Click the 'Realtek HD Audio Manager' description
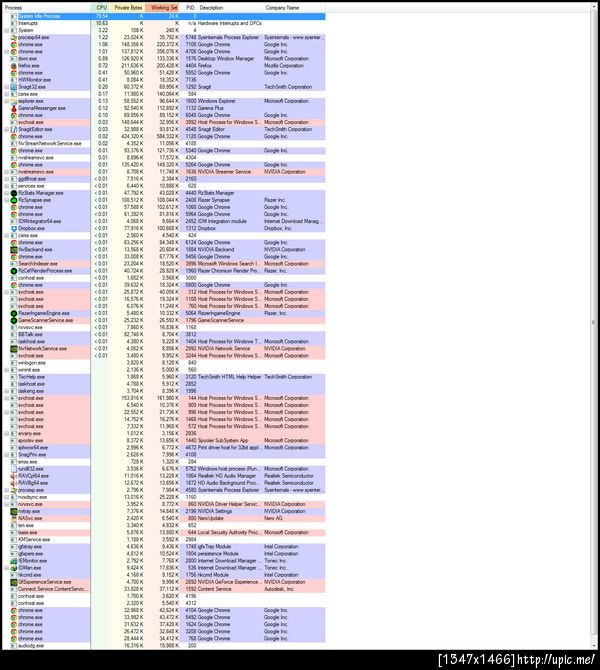This screenshot has height=670, width=600. 227,476
